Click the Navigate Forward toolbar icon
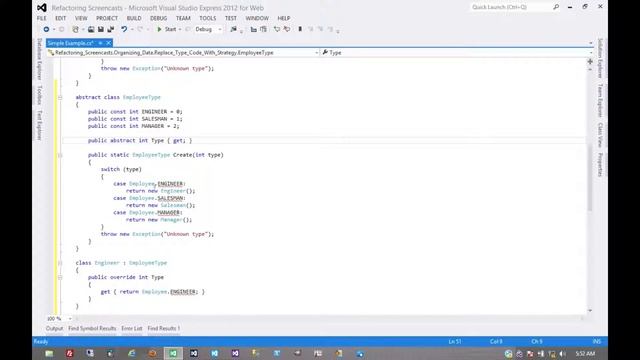The width and height of the screenshot is (640, 360). coord(62,29)
